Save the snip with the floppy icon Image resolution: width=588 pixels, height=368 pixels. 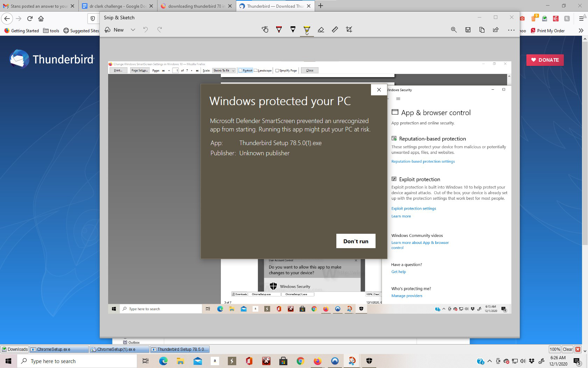[x=468, y=30]
